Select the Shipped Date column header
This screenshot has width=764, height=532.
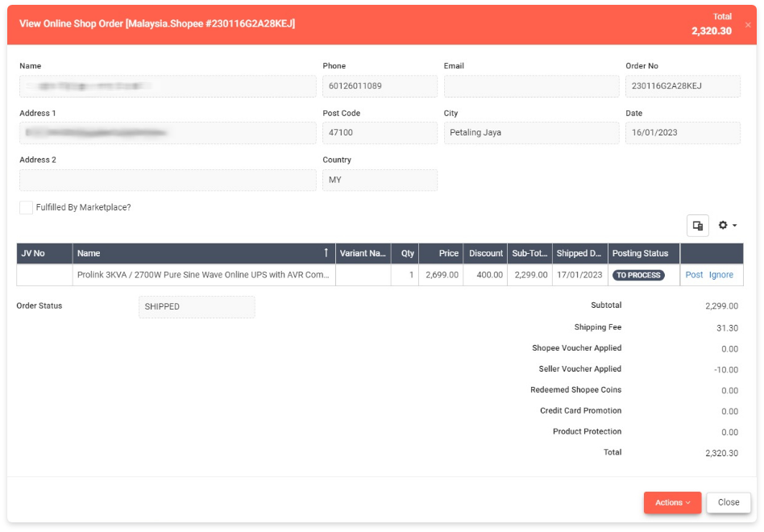coord(579,253)
